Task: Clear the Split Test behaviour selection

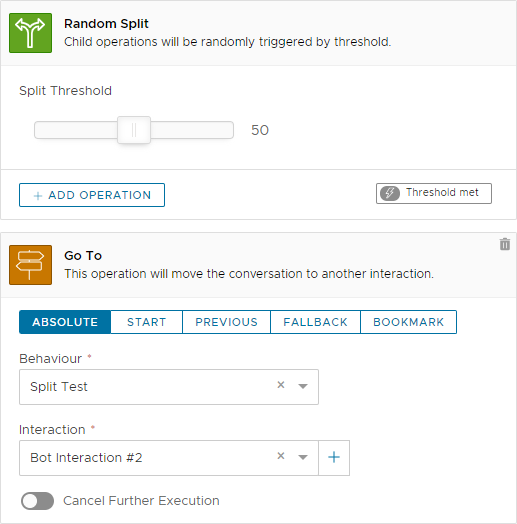Action: click(281, 385)
